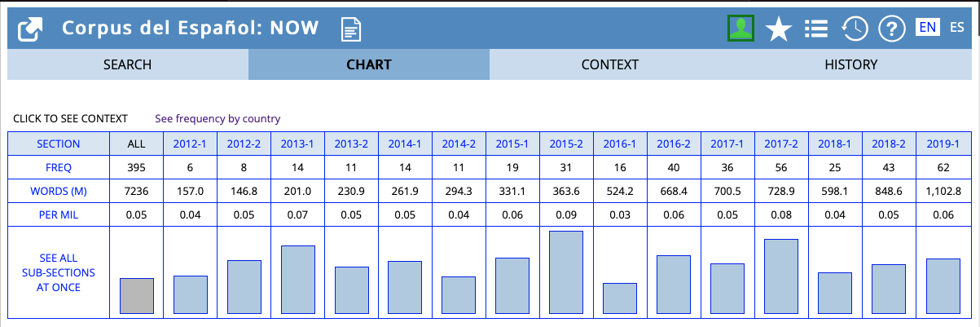Click the PER MIL row label
Viewport: 980px width, 327px height.
click(59, 214)
